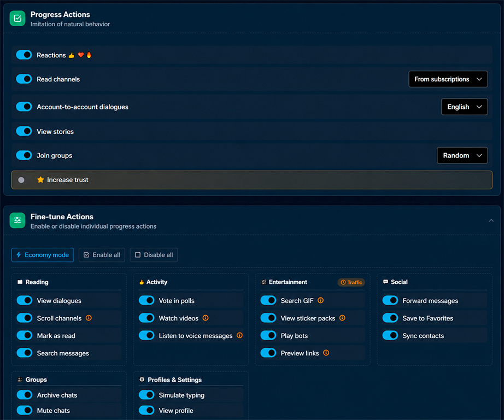Click the Enable all button
This screenshot has width=504, height=420.
pyautogui.click(x=102, y=255)
